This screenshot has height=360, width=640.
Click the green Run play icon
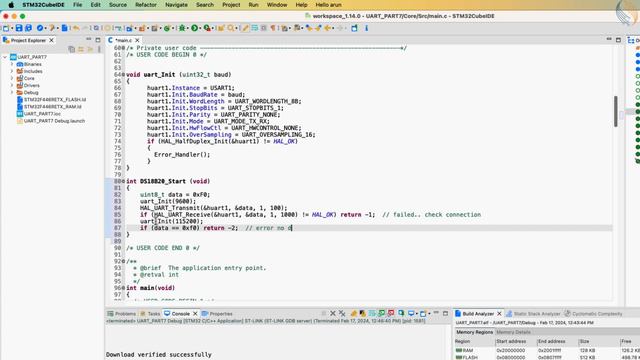click(195, 28)
